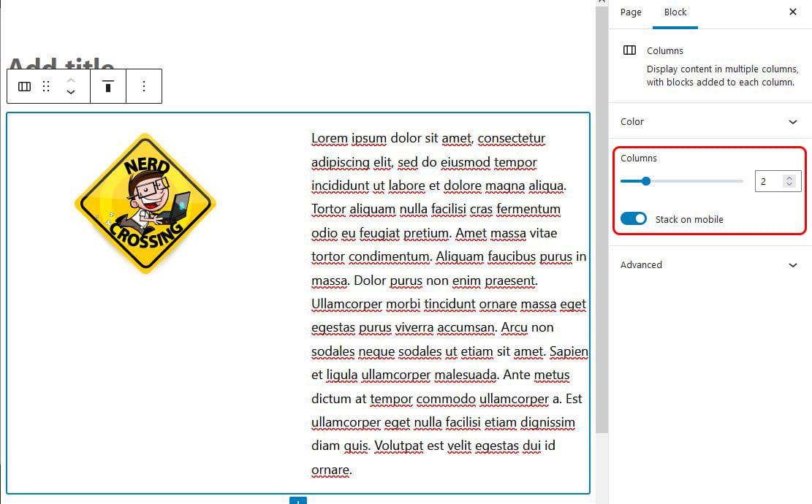Click the Columns count slider handle
Screen dimensions: 812x504
pos(646,181)
